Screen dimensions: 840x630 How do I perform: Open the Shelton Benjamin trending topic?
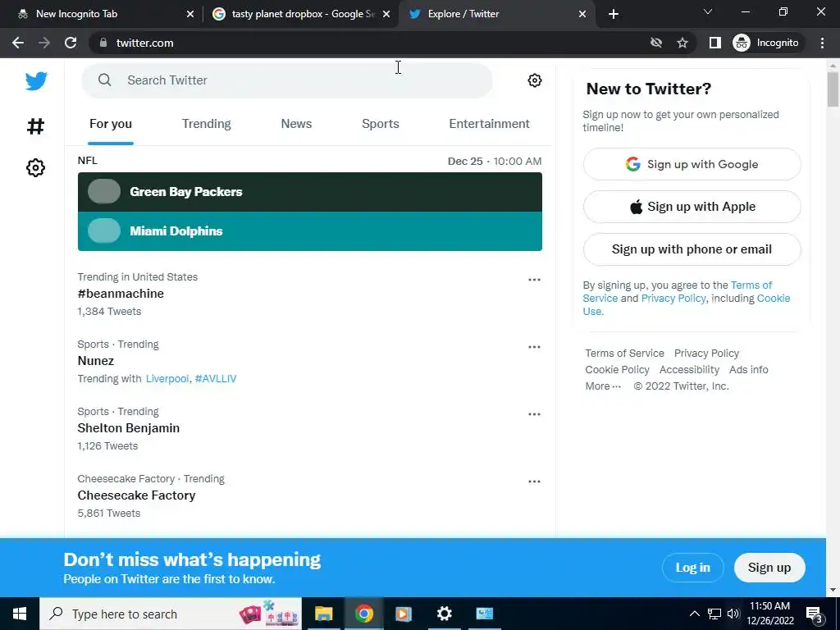tap(129, 428)
